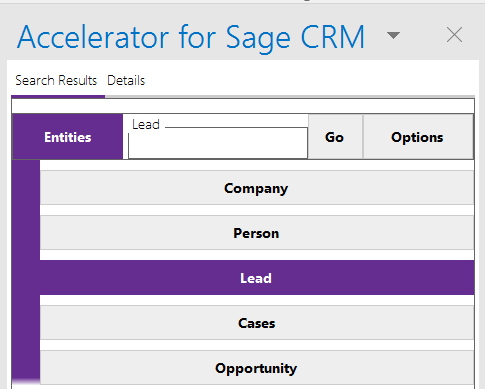Select the Person entity
Viewport: 485px width, 389px height.
point(257,233)
